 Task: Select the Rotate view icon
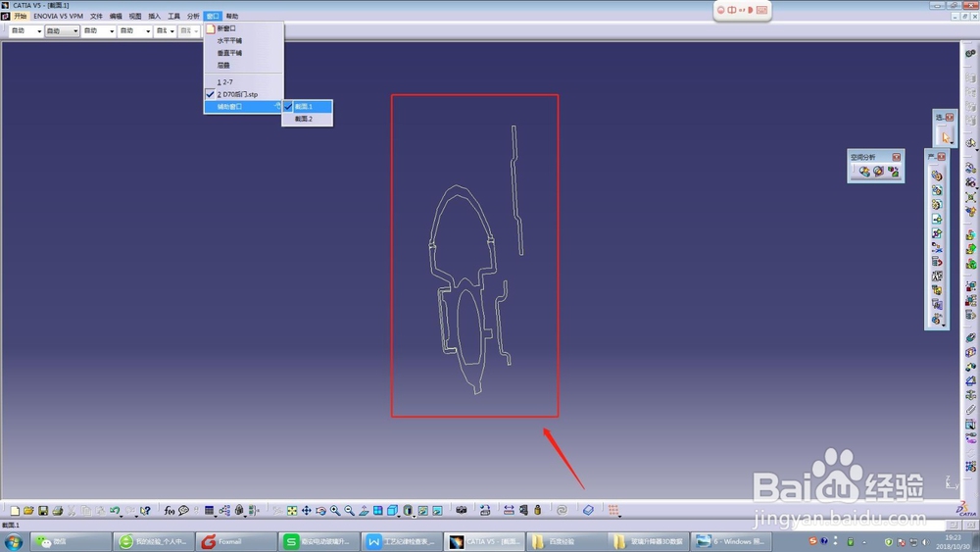pyautogui.click(x=320, y=511)
